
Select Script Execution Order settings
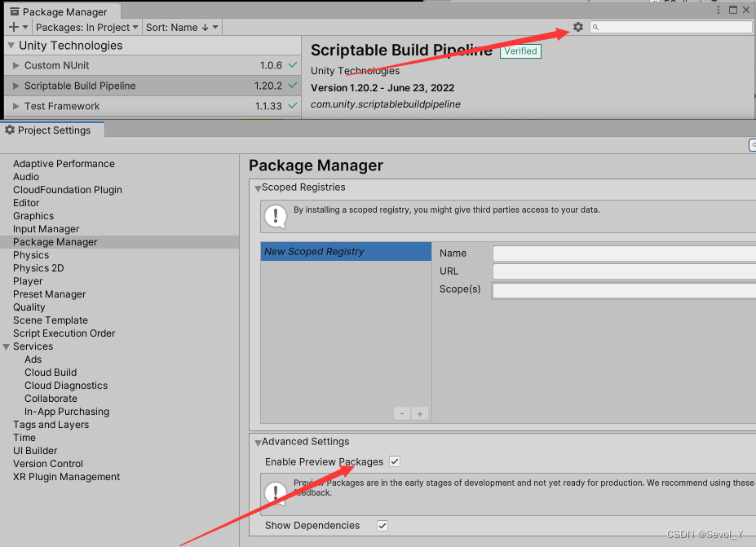pos(64,333)
